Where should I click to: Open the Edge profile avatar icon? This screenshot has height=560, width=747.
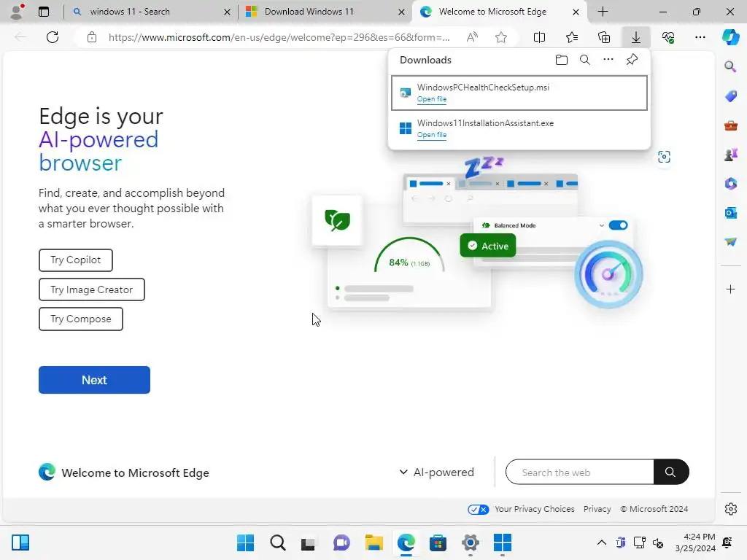click(x=17, y=12)
